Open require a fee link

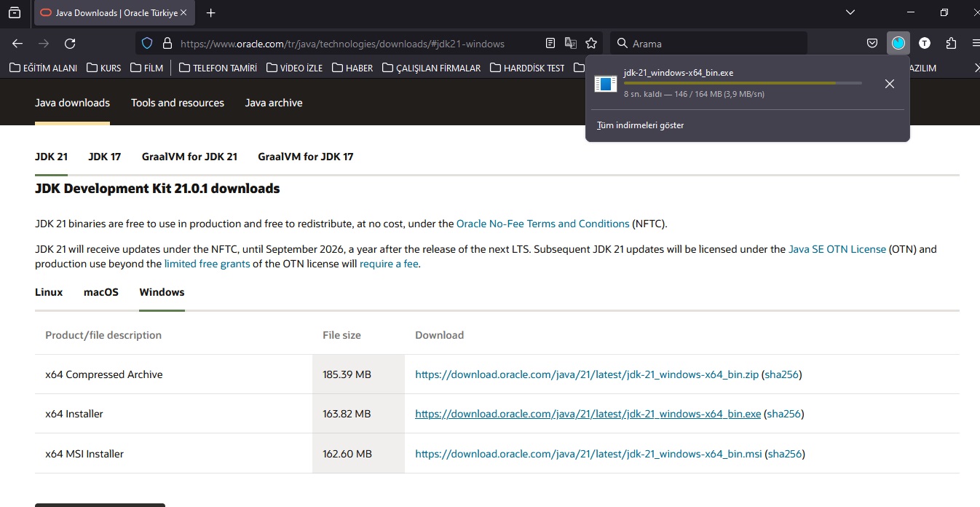tap(389, 264)
